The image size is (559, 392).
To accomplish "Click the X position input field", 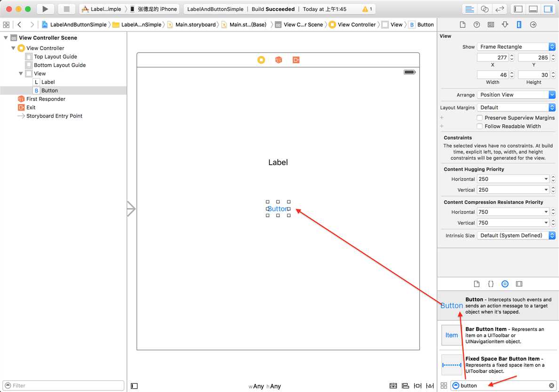I will click(492, 57).
